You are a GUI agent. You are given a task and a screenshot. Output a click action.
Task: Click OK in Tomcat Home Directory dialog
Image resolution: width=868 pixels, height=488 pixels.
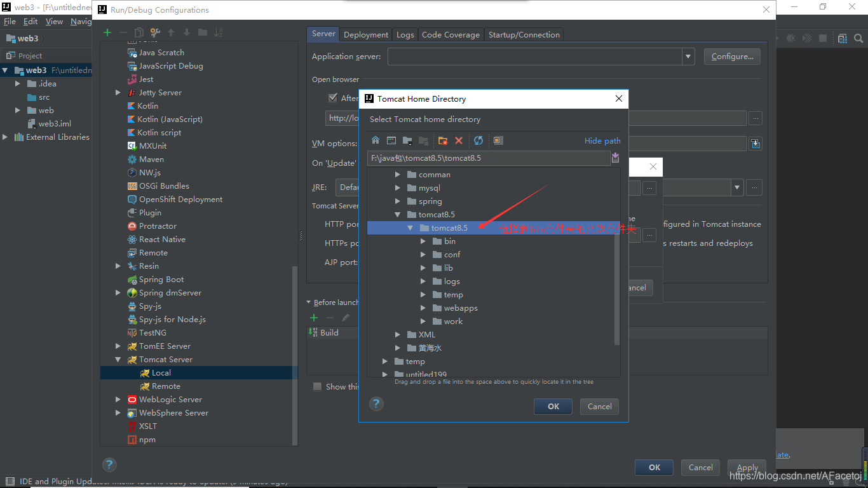(553, 407)
